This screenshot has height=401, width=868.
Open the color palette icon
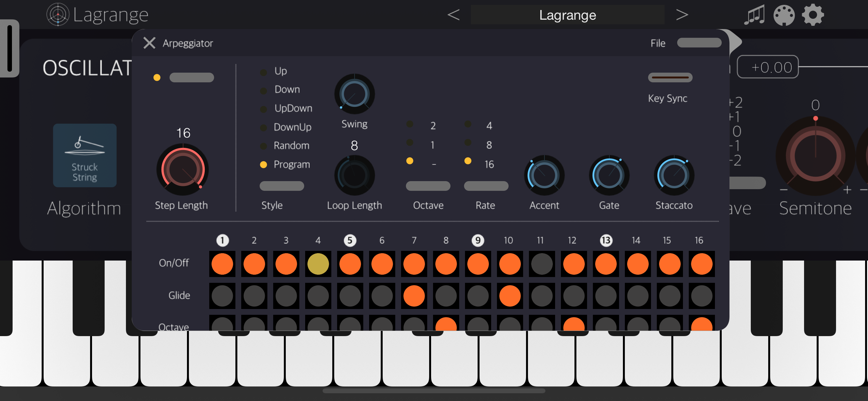click(783, 15)
